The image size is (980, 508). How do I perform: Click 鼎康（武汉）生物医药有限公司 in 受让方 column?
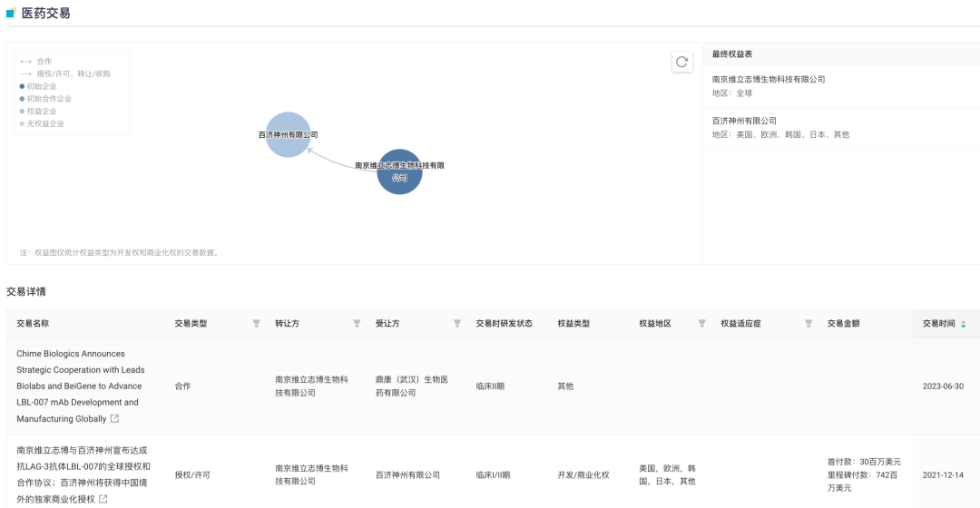(x=412, y=386)
